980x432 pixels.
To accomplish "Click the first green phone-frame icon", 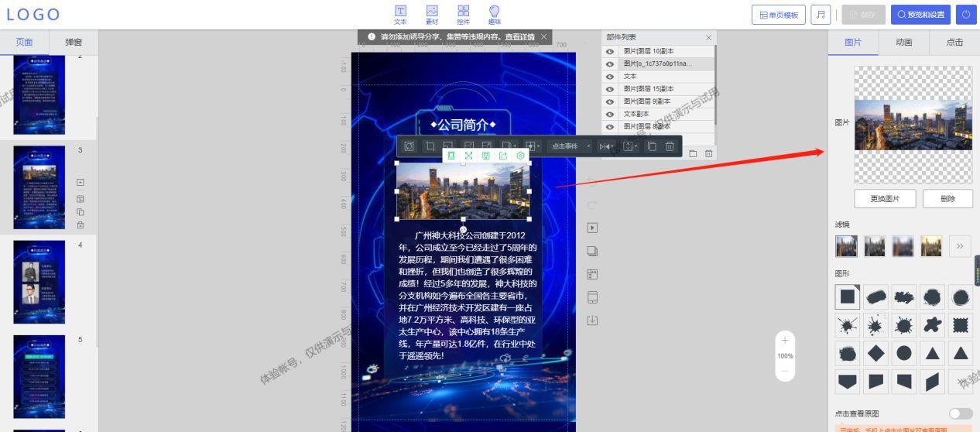I will [x=451, y=156].
